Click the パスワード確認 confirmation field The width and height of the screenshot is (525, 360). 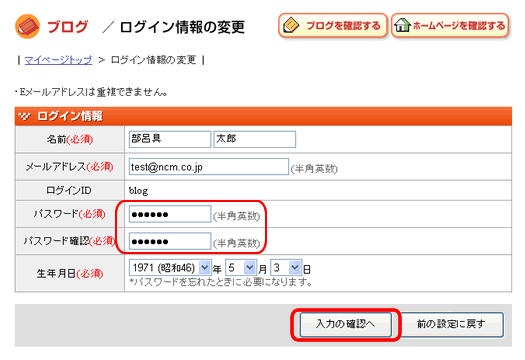coord(170,241)
